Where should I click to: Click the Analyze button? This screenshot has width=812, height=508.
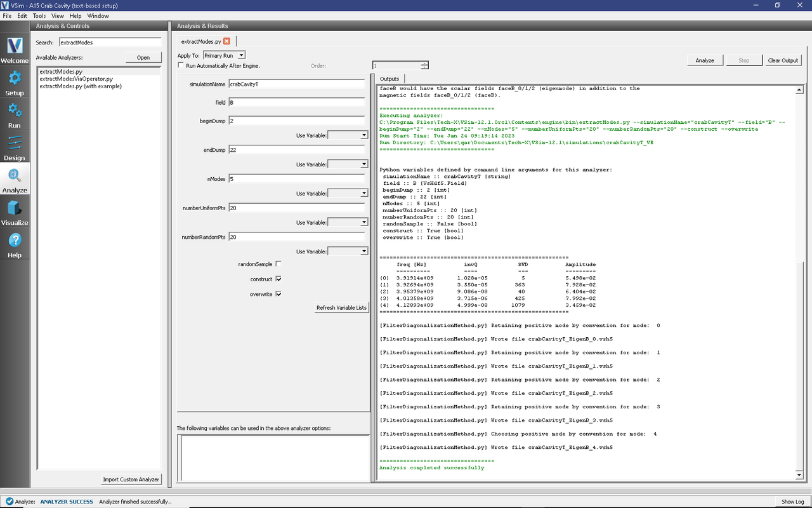tap(705, 60)
